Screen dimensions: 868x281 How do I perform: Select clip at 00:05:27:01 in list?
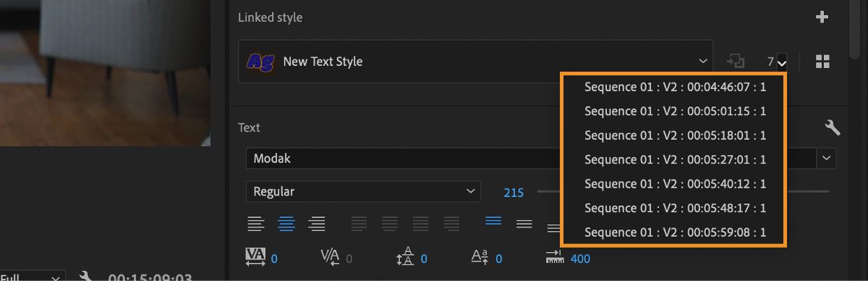[674, 159]
